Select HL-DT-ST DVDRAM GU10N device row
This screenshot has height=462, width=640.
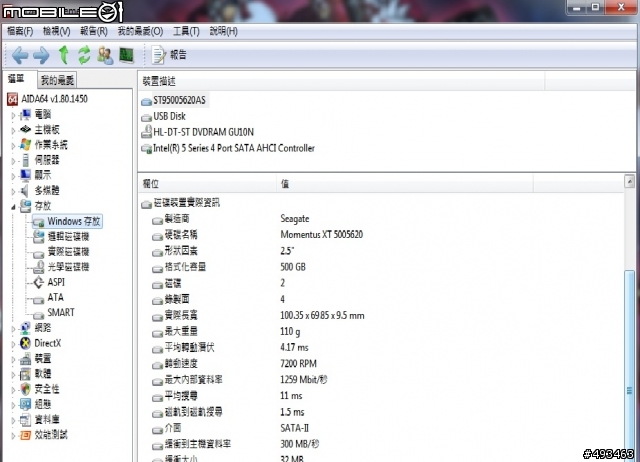point(198,132)
